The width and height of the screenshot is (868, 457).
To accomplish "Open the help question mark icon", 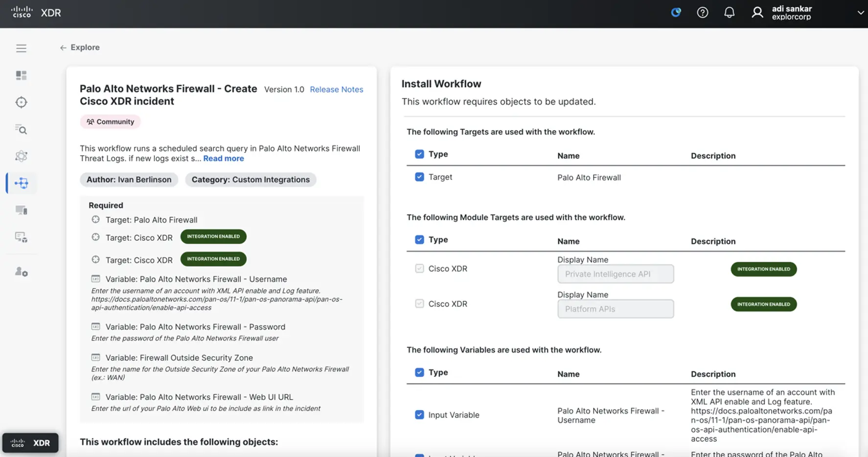I will tap(702, 13).
